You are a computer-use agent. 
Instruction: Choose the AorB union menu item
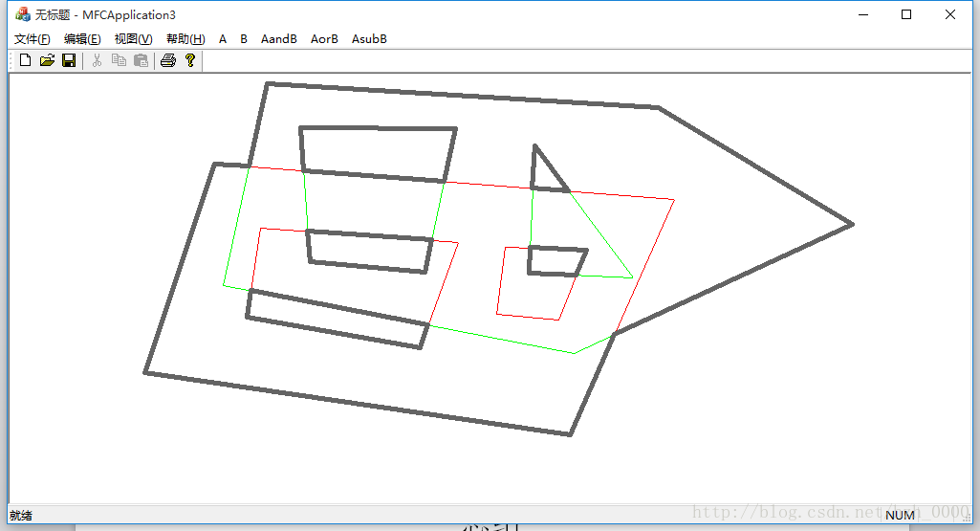(324, 39)
